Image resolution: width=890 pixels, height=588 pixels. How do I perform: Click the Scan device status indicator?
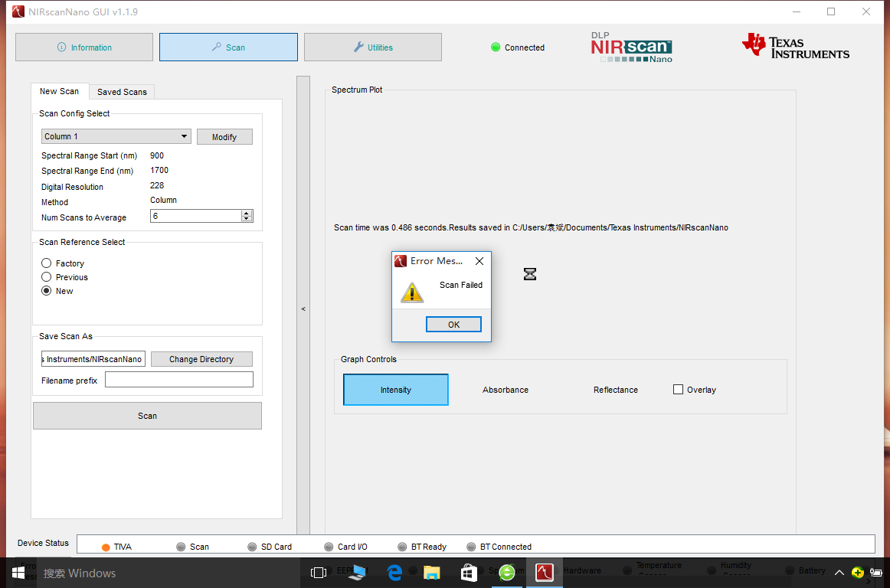coord(181,547)
